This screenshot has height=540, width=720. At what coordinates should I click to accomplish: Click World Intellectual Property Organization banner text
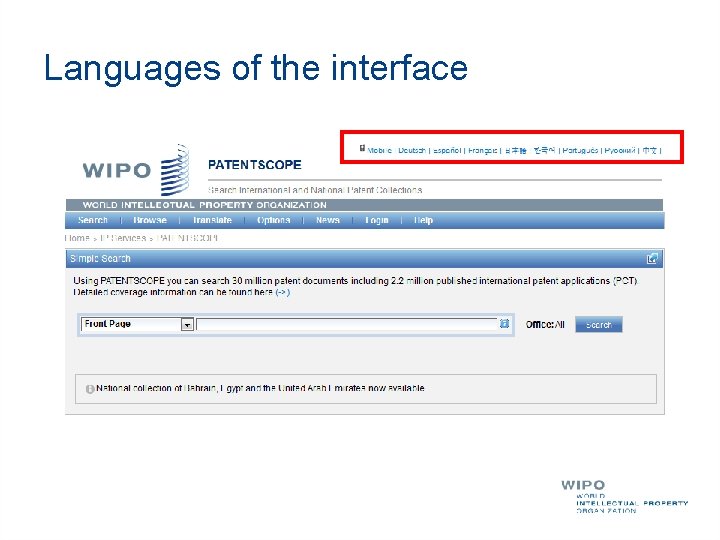click(x=204, y=205)
